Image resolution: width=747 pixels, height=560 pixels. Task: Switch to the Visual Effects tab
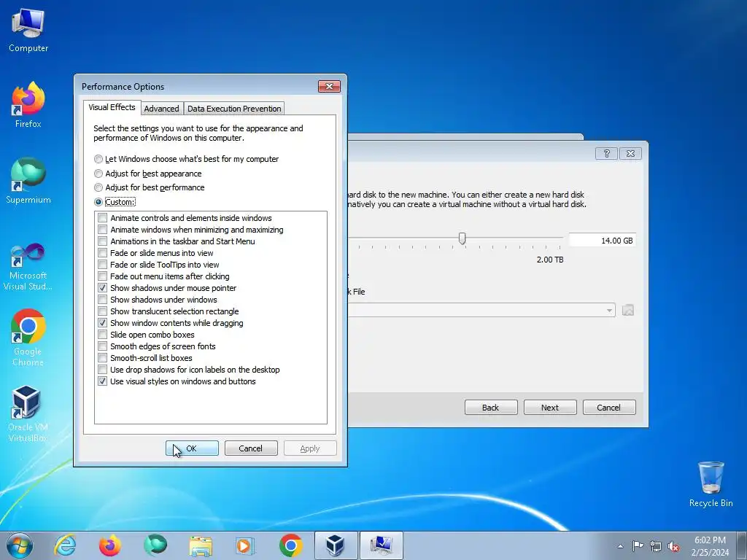point(112,108)
